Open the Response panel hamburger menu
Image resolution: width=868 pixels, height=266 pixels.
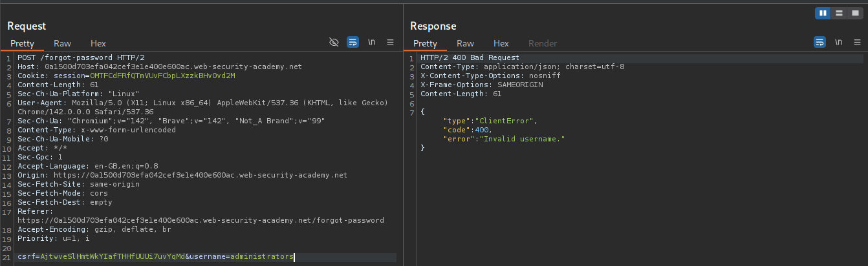coord(857,43)
